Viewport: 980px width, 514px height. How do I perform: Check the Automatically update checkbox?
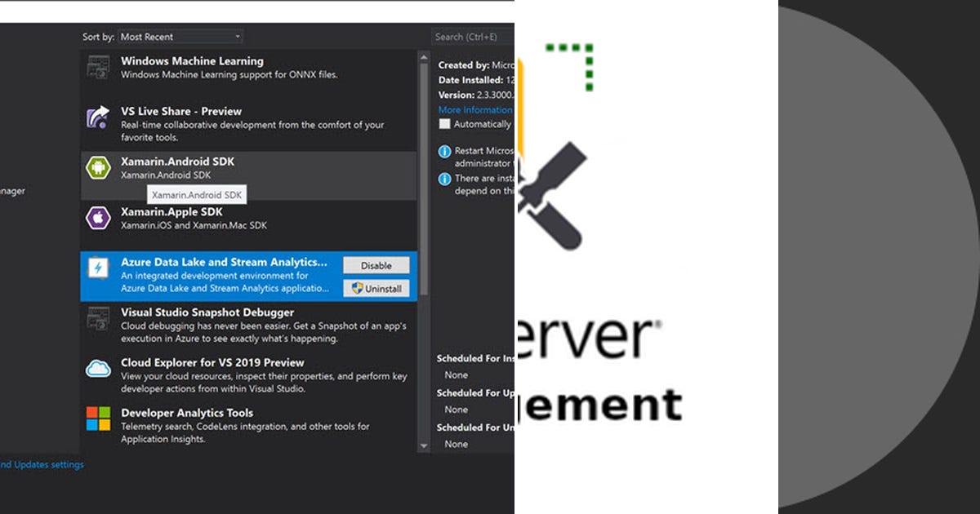445,124
